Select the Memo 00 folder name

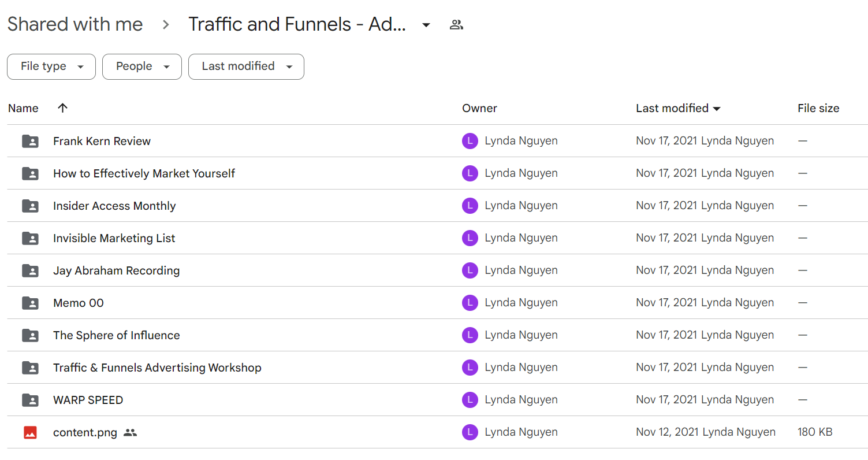[x=79, y=303]
